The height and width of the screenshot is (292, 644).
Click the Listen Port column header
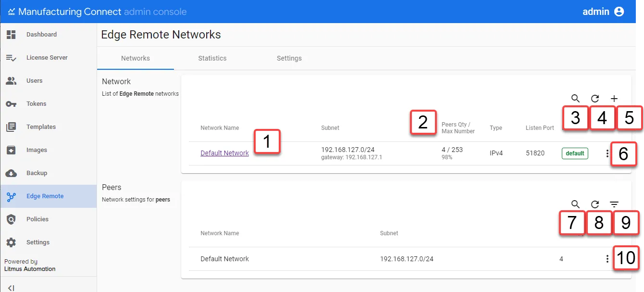(x=540, y=128)
